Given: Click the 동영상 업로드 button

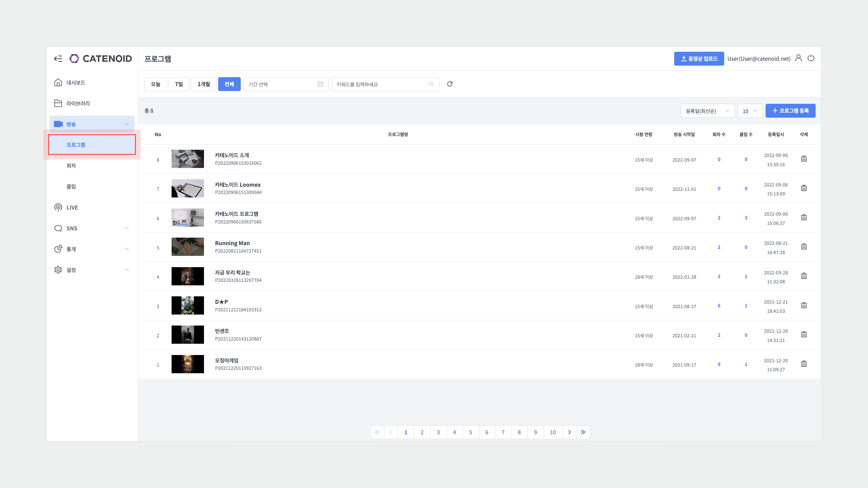Looking at the screenshot, I should 699,59.
